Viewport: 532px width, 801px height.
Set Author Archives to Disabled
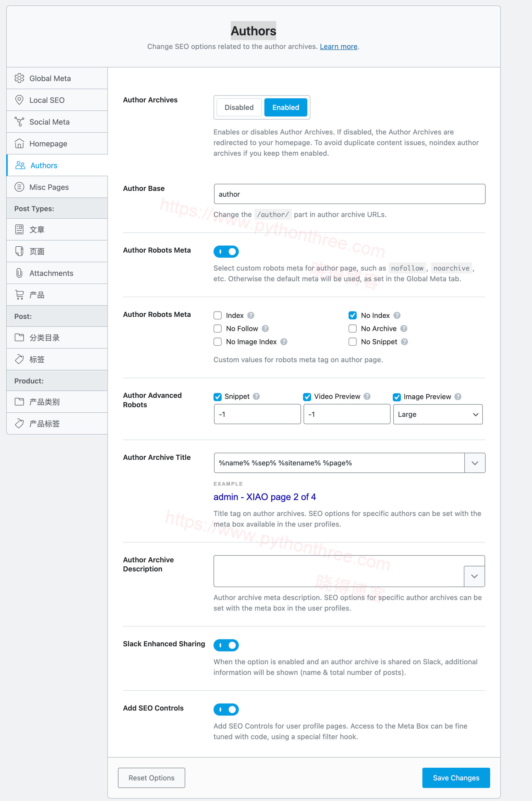point(239,108)
